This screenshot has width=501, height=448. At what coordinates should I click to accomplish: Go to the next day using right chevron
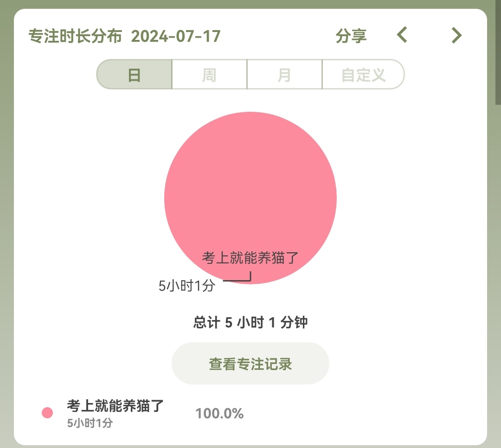pyautogui.click(x=457, y=35)
